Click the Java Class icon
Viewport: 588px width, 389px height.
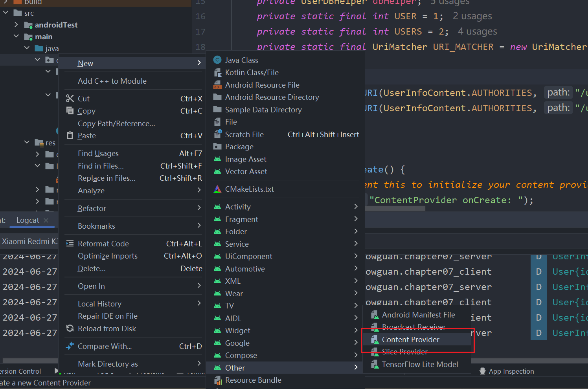point(217,60)
